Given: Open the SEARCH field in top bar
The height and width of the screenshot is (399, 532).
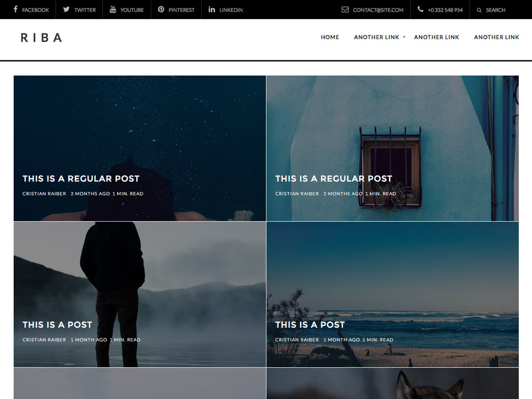Looking at the screenshot, I should [496, 10].
